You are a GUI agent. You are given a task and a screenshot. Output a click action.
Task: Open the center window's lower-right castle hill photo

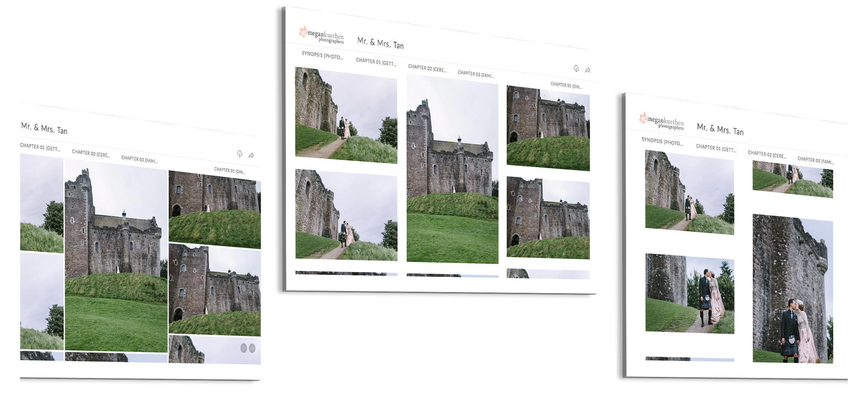click(x=548, y=218)
